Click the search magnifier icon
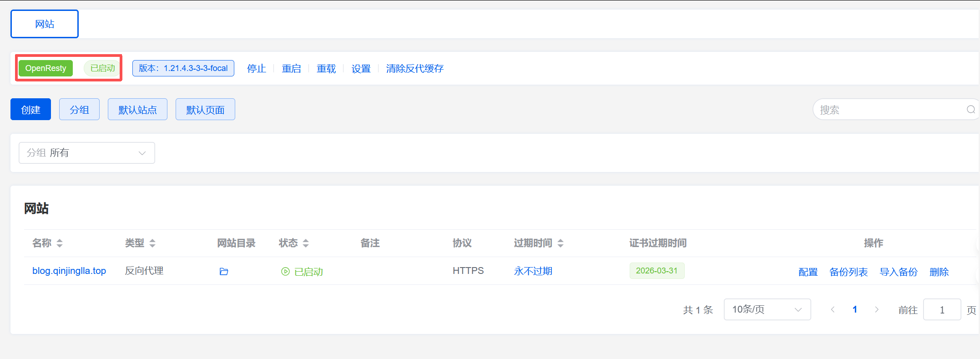980x359 pixels. click(x=970, y=110)
